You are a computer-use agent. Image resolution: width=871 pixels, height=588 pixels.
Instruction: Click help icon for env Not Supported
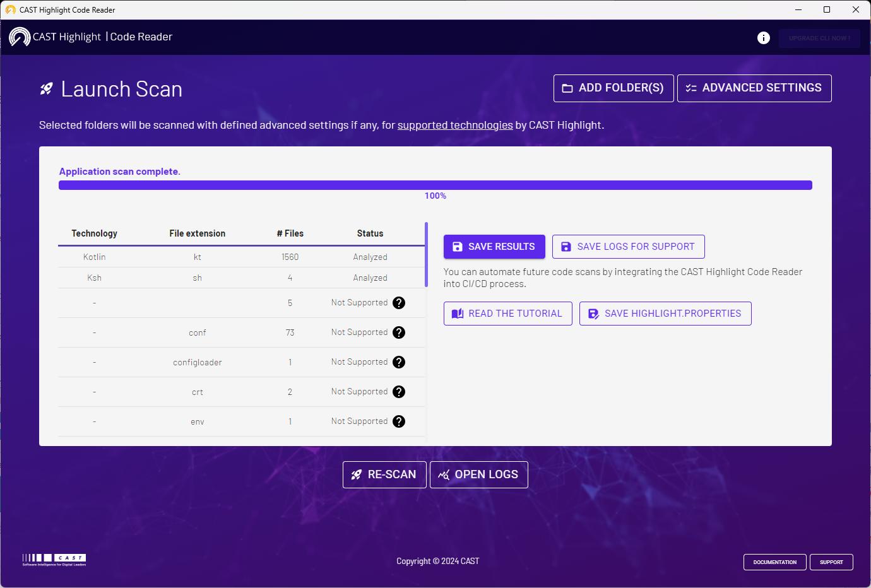pyautogui.click(x=399, y=421)
